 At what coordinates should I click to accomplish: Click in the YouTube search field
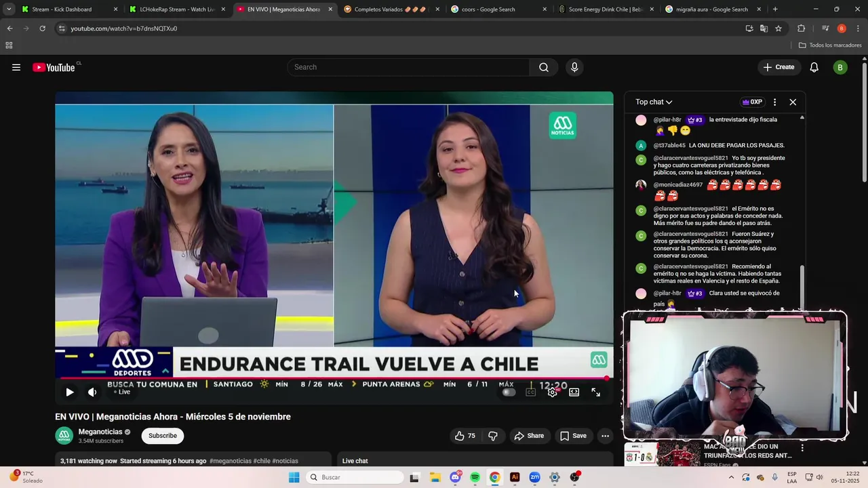(x=408, y=67)
